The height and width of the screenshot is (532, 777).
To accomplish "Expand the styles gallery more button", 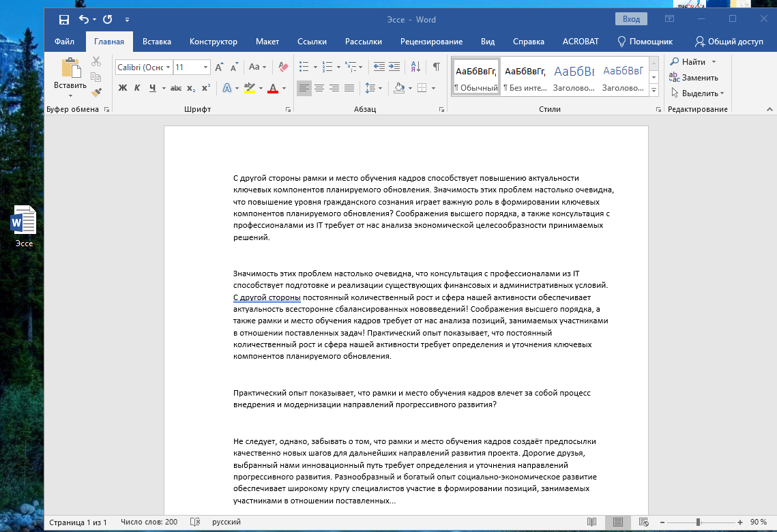I will point(654,90).
